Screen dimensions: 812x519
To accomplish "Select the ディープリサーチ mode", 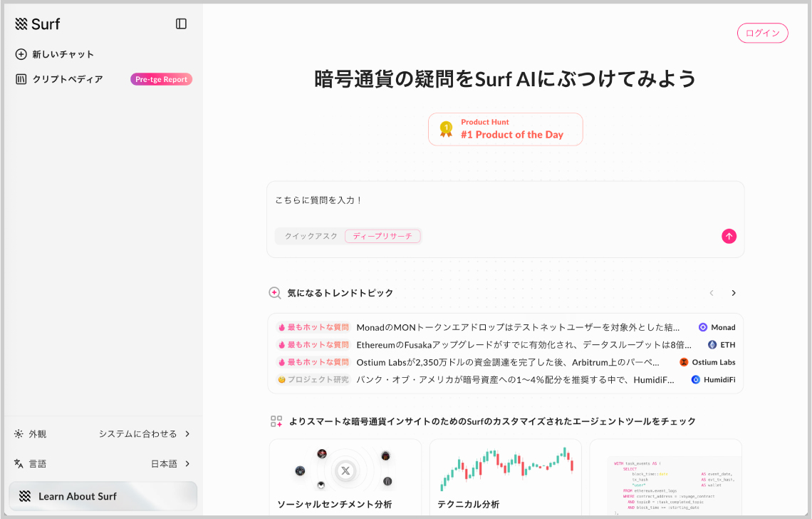I will click(x=382, y=236).
